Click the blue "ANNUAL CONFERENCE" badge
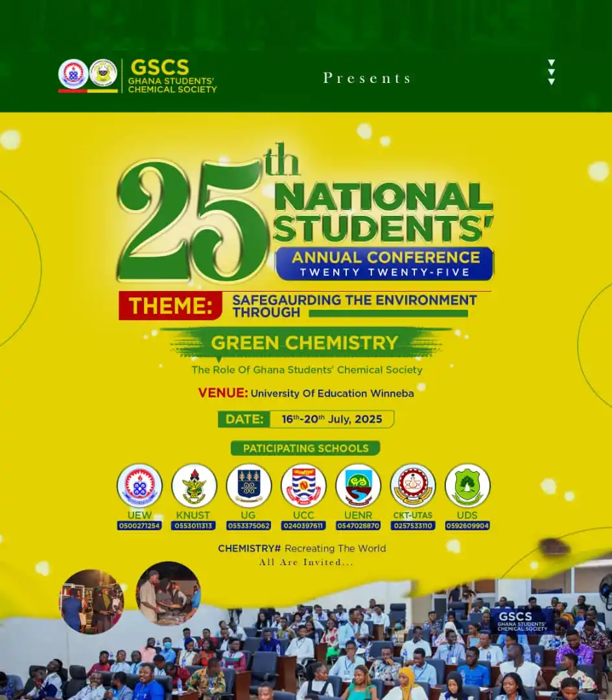 pos(385,264)
